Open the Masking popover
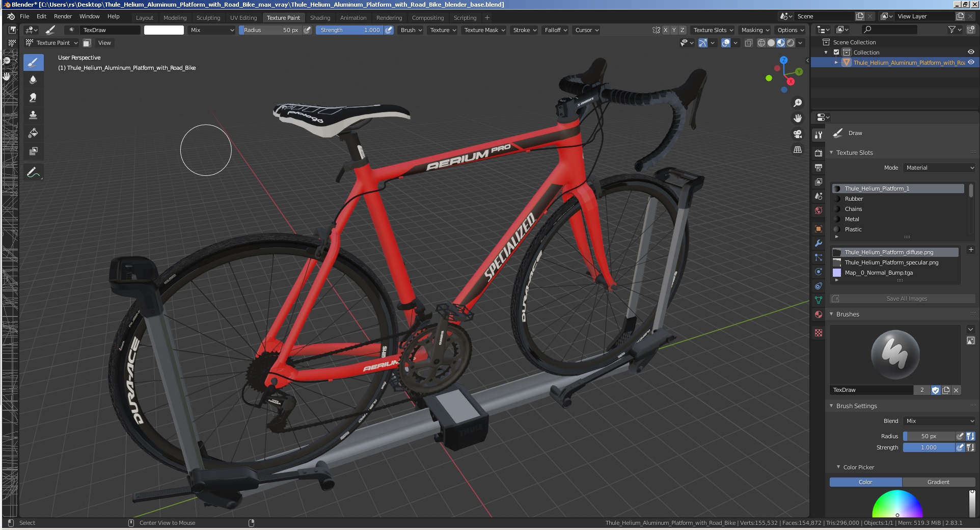The width and height of the screenshot is (980, 530). tap(755, 30)
